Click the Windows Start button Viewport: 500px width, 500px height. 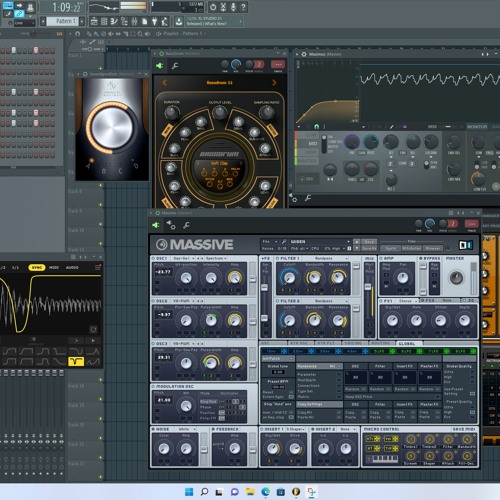click(x=189, y=492)
